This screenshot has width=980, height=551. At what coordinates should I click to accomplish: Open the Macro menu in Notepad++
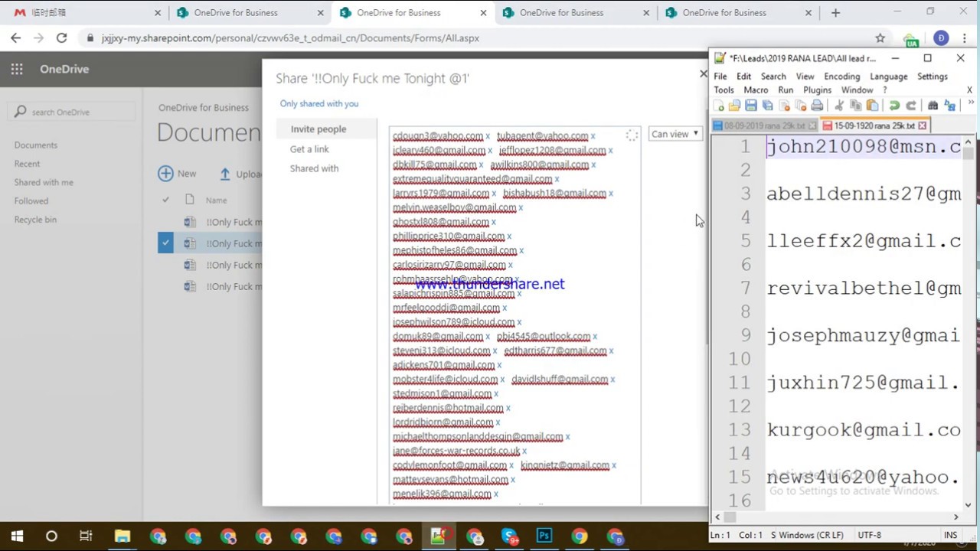click(x=756, y=90)
